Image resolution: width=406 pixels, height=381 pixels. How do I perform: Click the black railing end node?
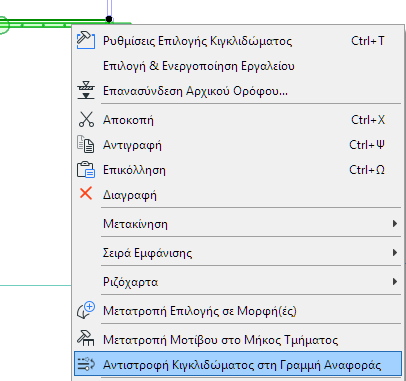pyautogui.click(x=109, y=19)
